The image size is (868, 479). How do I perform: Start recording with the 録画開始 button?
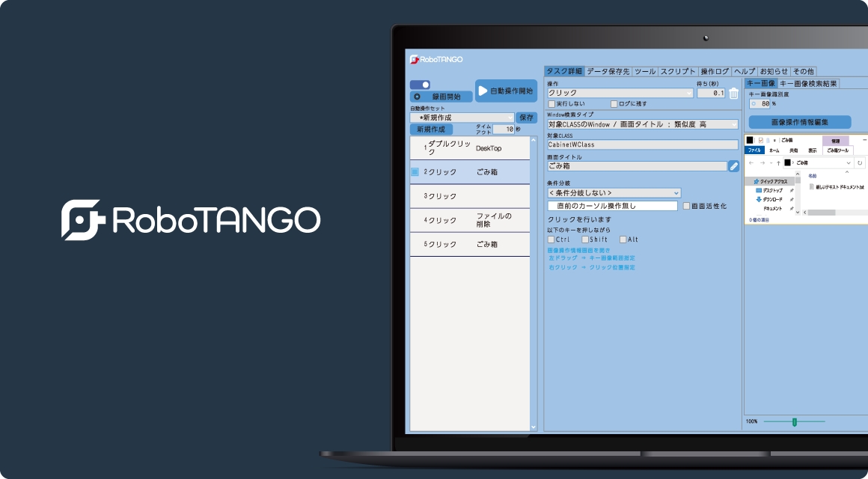tap(441, 97)
